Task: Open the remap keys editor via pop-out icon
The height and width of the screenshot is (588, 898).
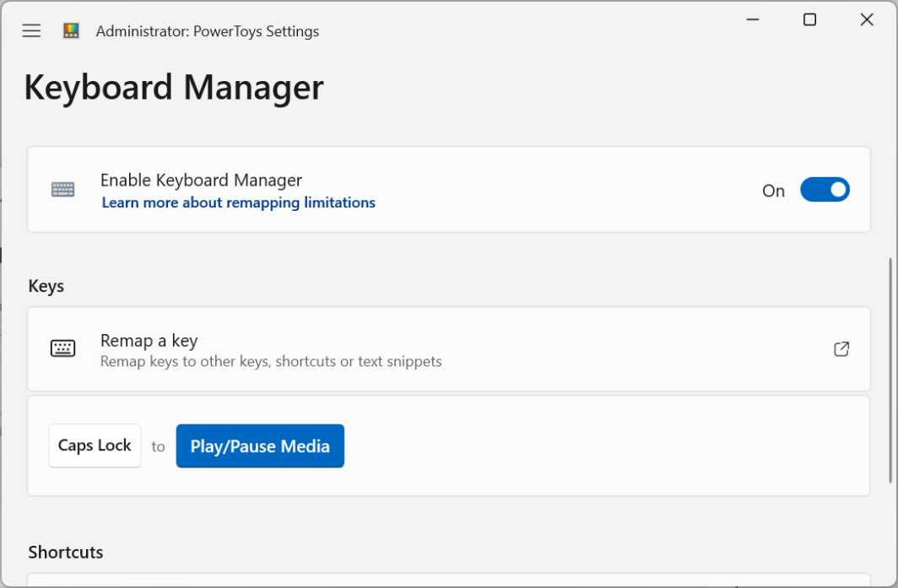Action: [841, 348]
